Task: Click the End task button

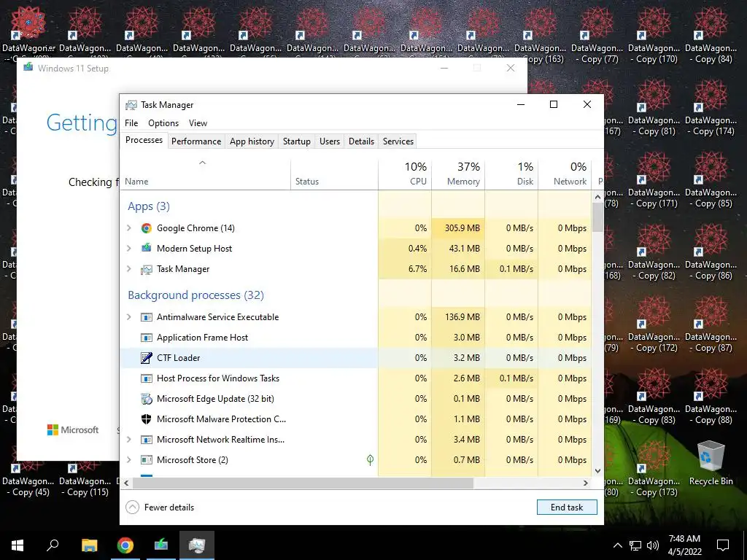Action: 567,507
